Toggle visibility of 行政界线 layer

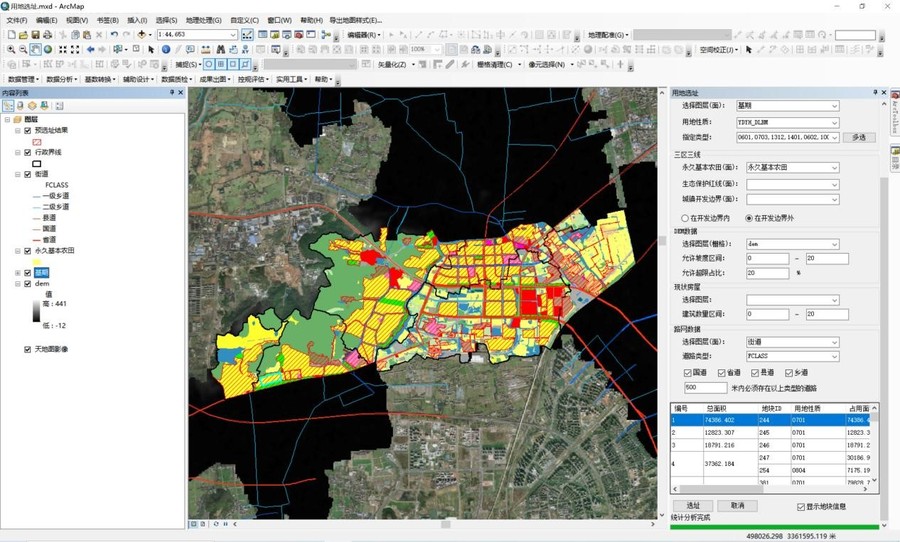28,152
